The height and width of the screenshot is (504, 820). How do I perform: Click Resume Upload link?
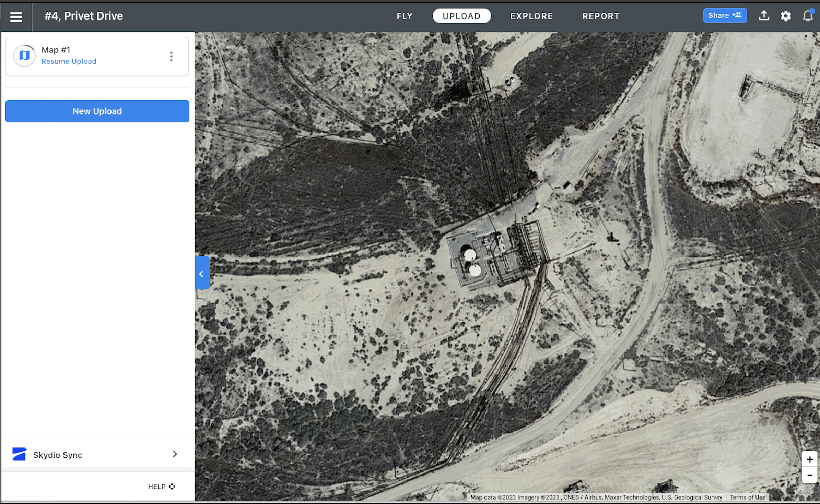click(69, 61)
